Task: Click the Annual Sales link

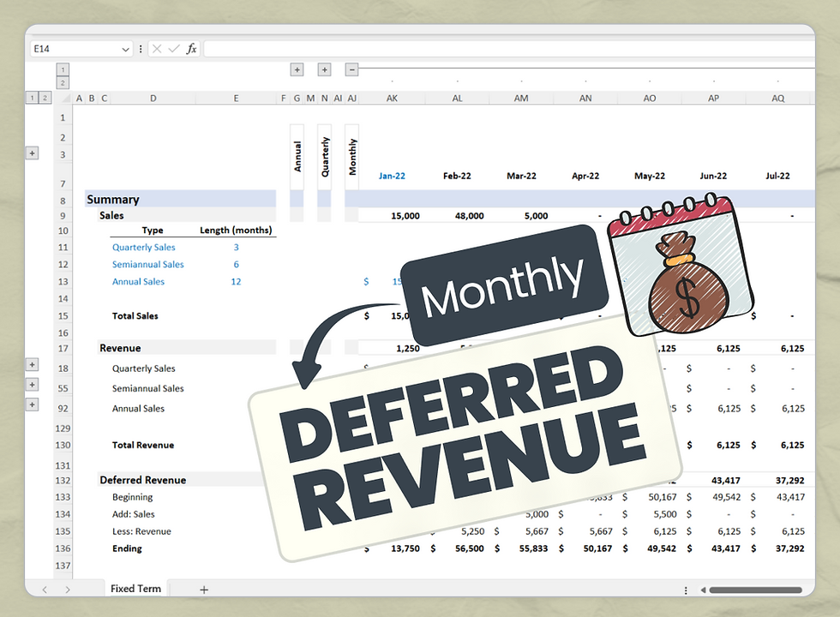Action: click(x=138, y=281)
